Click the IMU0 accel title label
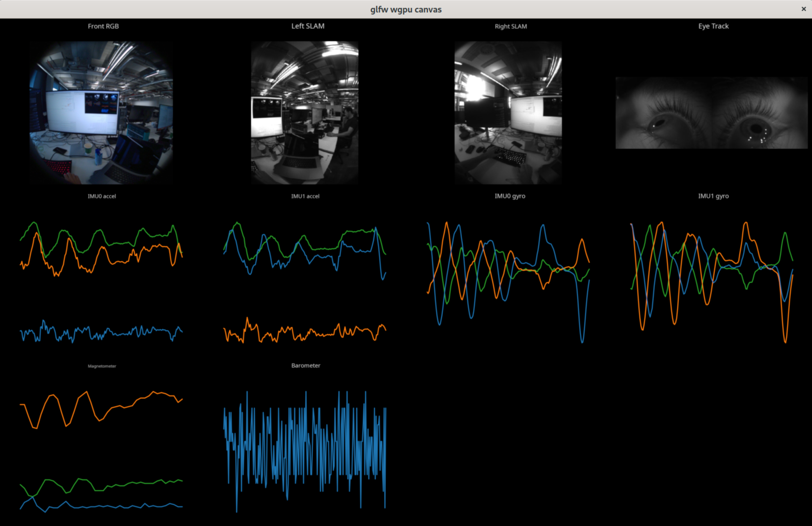Screen dimensions: 812x526 pyautogui.click(x=102, y=196)
